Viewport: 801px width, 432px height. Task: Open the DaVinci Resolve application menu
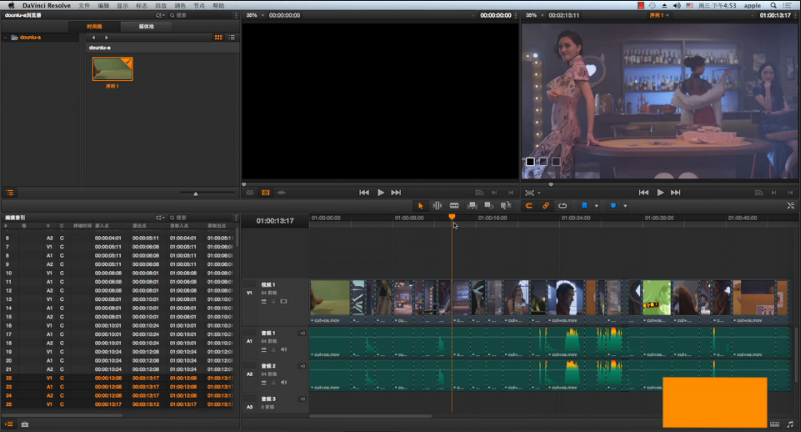coord(46,6)
